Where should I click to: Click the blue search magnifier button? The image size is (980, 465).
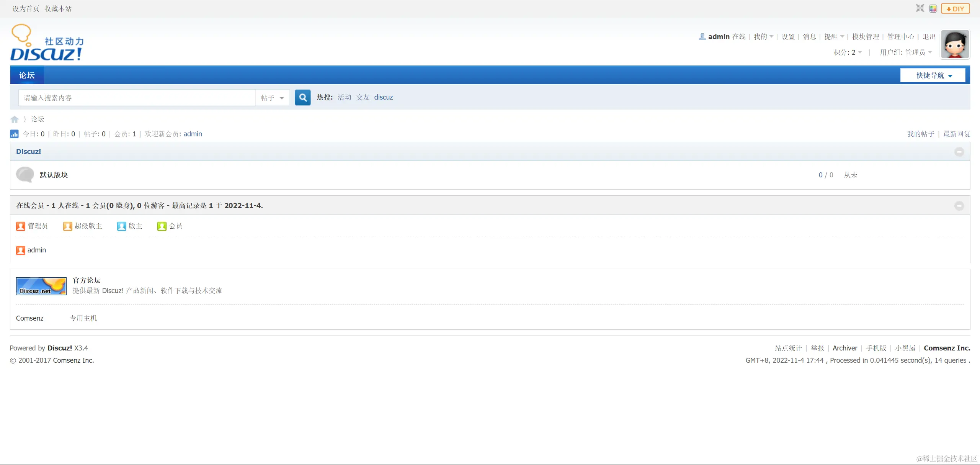(x=302, y=98)
